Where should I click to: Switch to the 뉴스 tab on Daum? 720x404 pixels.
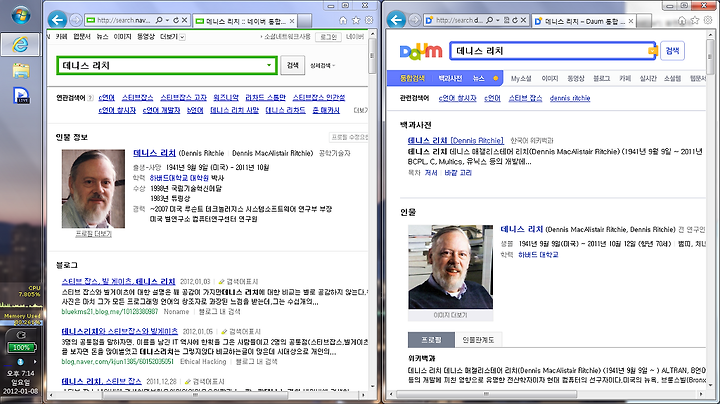[478, 79]
